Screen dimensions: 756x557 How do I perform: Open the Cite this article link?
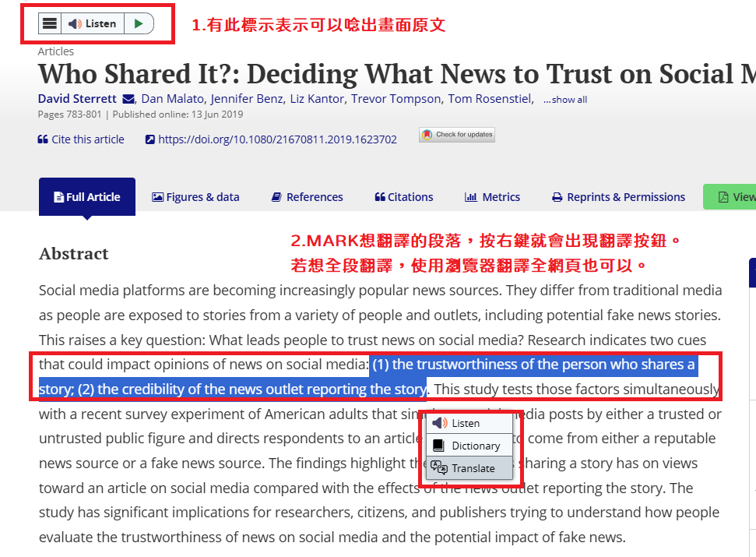tap(81, 139)
